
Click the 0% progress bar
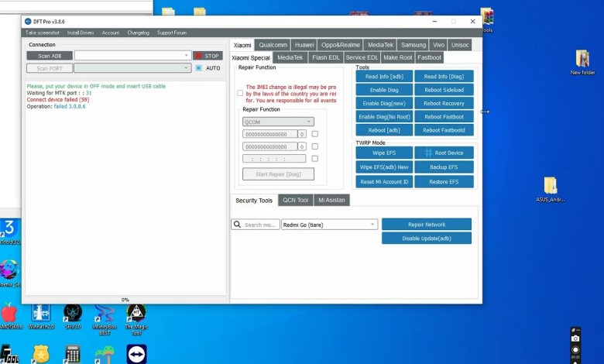125,299
